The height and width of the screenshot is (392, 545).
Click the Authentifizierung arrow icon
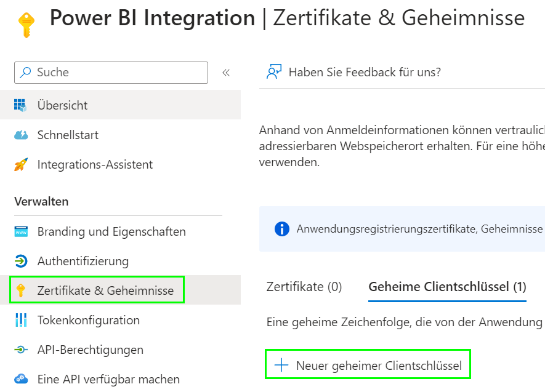[x=21, y=261]
